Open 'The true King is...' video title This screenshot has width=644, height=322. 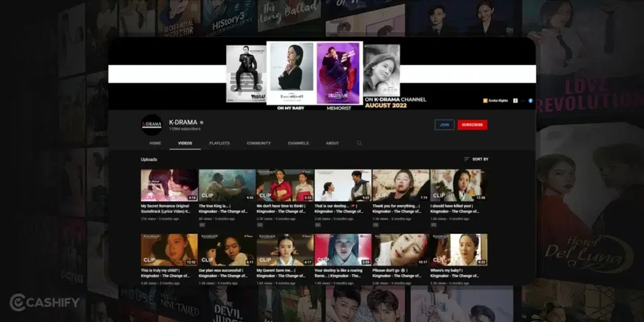coord(223,209)
